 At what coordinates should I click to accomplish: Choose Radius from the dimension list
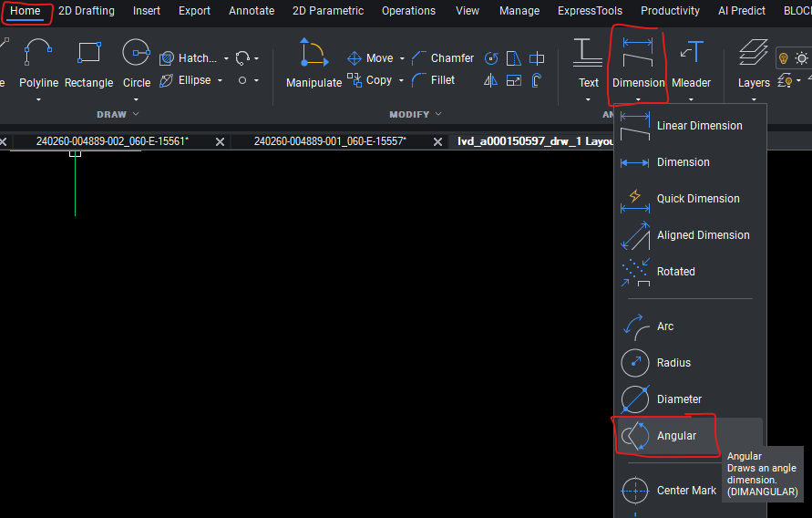click(x=689, y=363)
